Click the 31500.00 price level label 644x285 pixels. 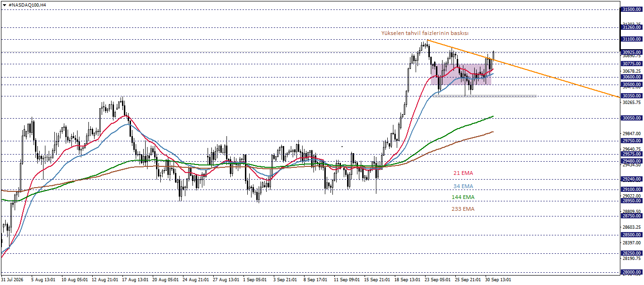(632, 9)
